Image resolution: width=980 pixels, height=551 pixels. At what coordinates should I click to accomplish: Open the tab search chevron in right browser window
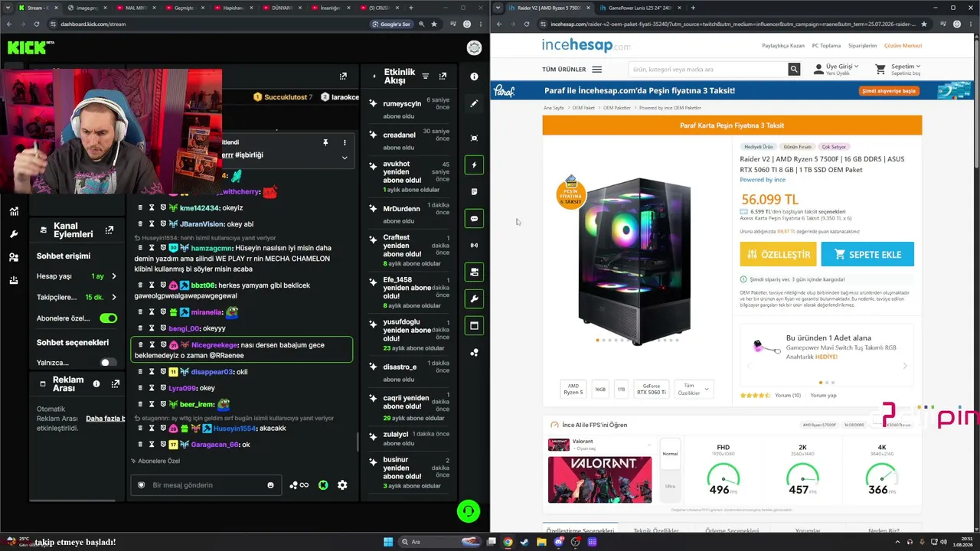click(x=498, y=8)
